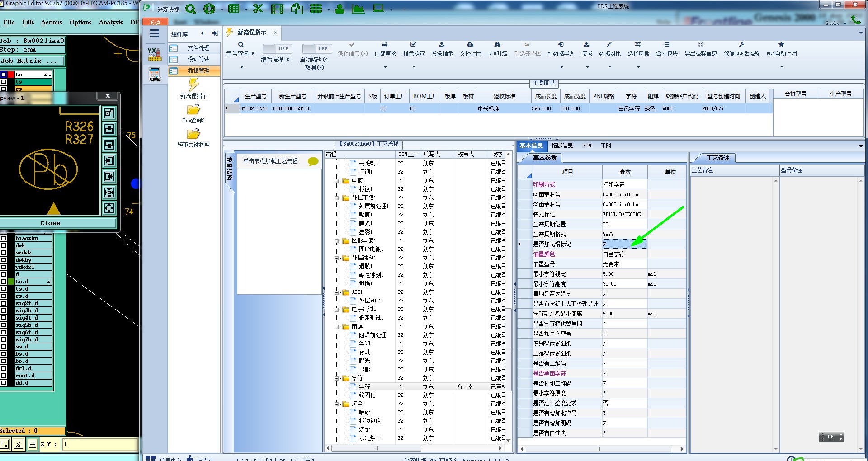Screen dimensions: 868x461
Task: Toggle the 编写流程(R) OFF switch
Action: point(278,48)
